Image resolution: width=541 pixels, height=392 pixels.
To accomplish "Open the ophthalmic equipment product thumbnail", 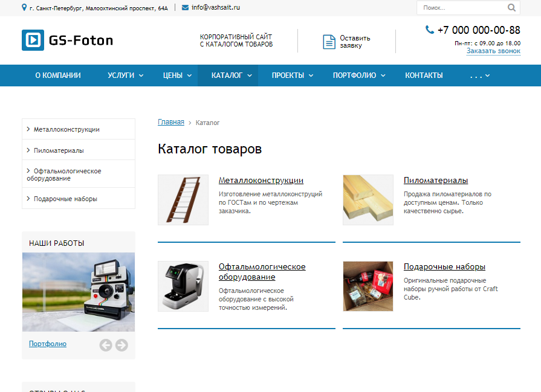I will click(183, 286).
